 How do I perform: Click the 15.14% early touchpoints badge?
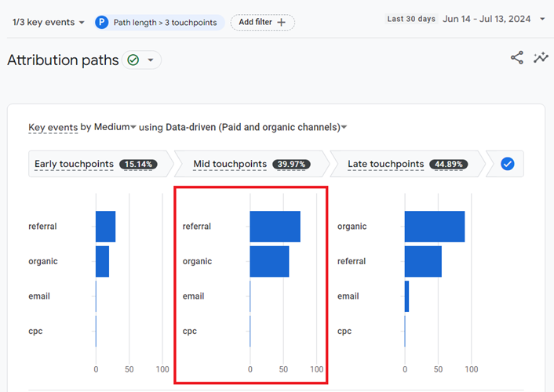138,164
